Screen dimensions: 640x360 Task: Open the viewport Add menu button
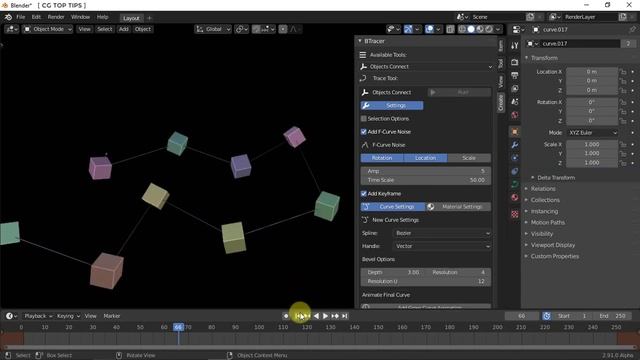(124, 29)
